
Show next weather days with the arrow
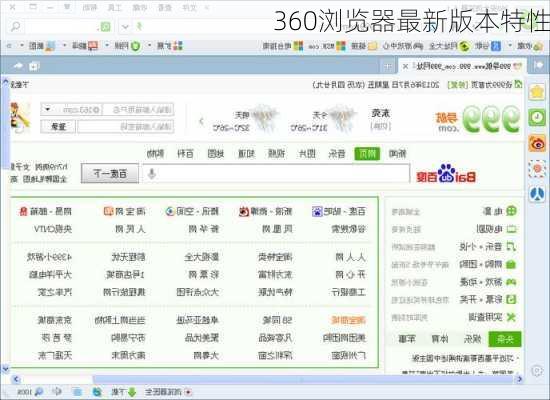(x=201, y=122)
